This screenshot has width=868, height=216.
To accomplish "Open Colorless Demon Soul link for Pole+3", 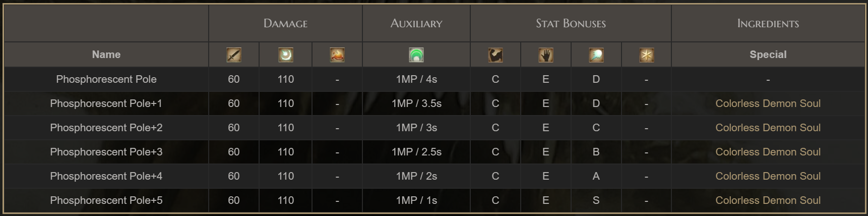I will click(x=768, y=152).
